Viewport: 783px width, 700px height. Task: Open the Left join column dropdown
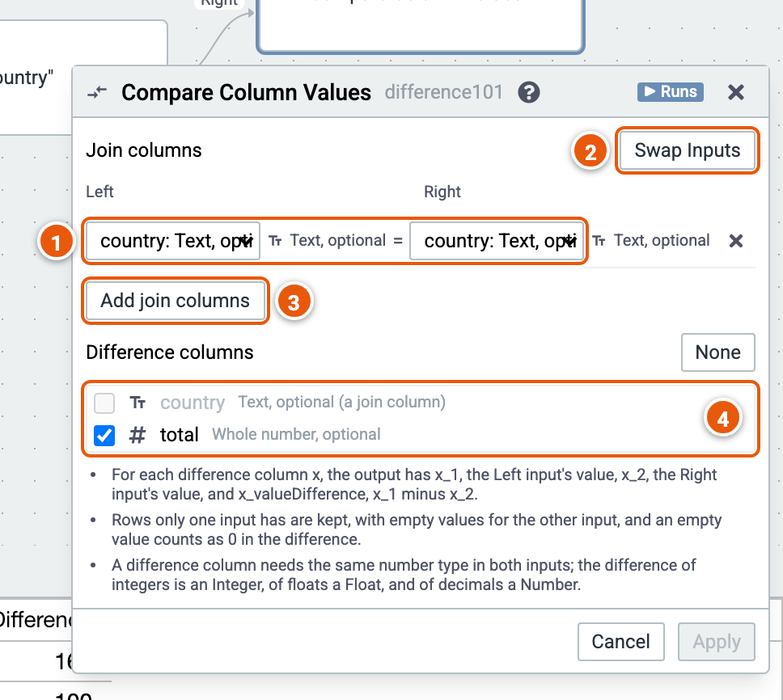tap(173, 241)
